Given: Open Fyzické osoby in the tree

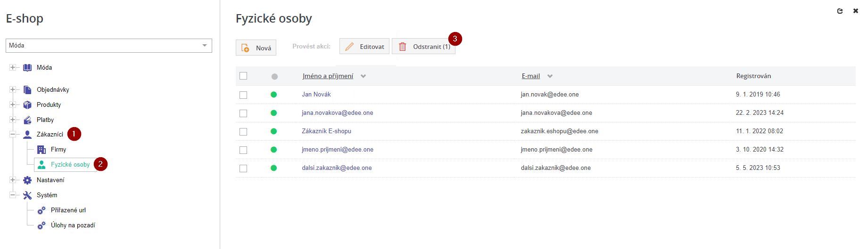Looking at the screenshot, I should click(x=70, y=164).
